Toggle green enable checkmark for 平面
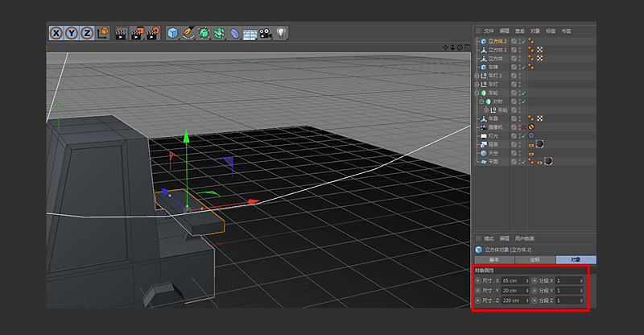644x335 pixels. [524, 162]
